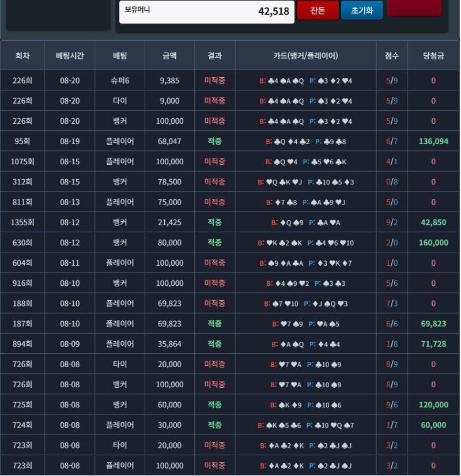This screenshot has width=461, height=476.
Task: Click the 4/1 score cell
Action: point(392,161)
